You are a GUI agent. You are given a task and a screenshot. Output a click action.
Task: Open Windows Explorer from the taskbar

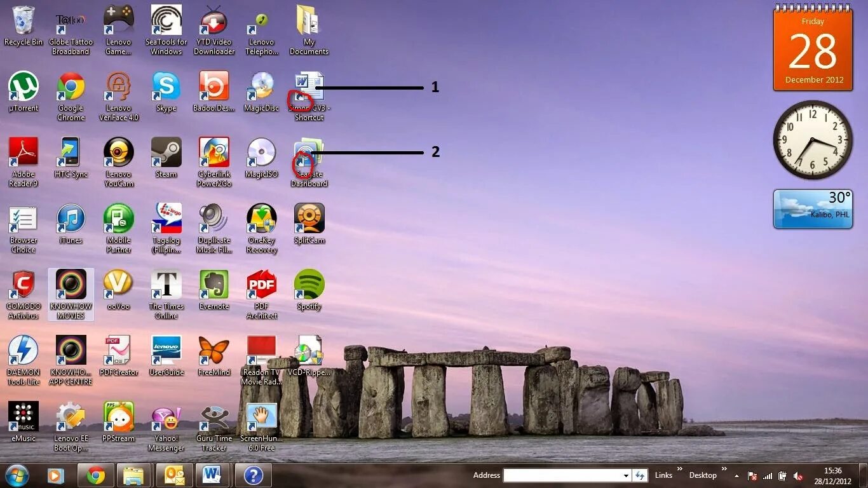[134, 475]
